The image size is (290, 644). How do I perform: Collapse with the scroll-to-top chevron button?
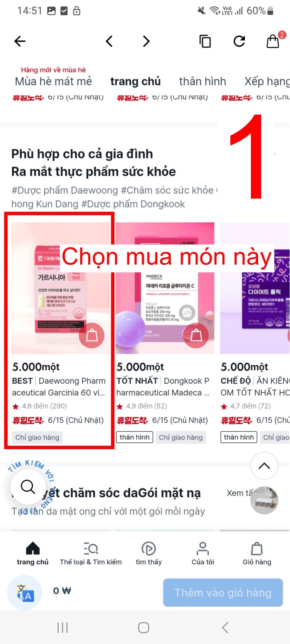(x=264, y=466)
